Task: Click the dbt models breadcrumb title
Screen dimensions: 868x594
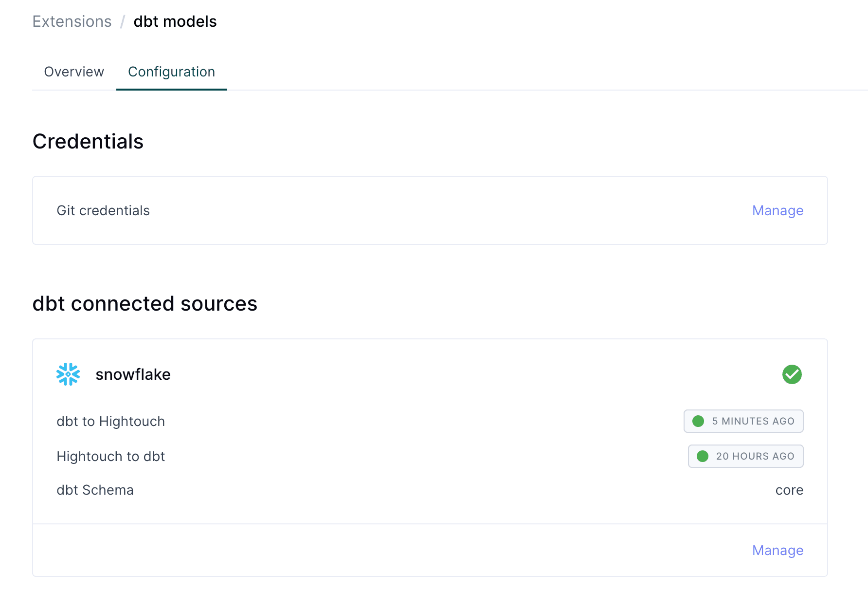Action: pos(175,21)
